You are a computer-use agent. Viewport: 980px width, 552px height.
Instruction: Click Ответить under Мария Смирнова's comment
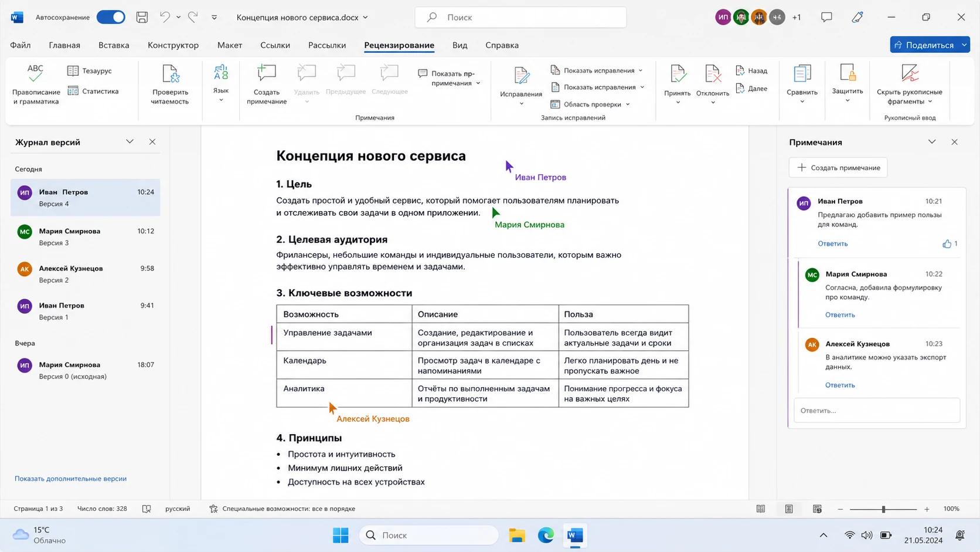coord(840,315)
